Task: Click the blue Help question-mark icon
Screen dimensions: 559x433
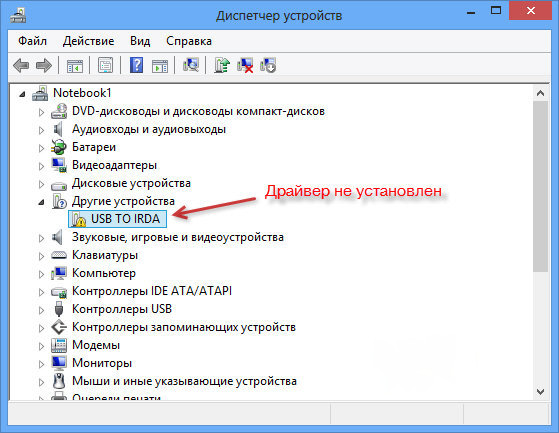Action: (x=136, y=66)
